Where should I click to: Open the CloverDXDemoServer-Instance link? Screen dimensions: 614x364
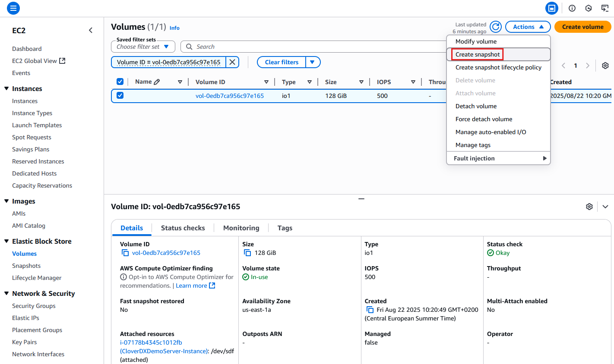pyautogui.click(x=162, y=351)
